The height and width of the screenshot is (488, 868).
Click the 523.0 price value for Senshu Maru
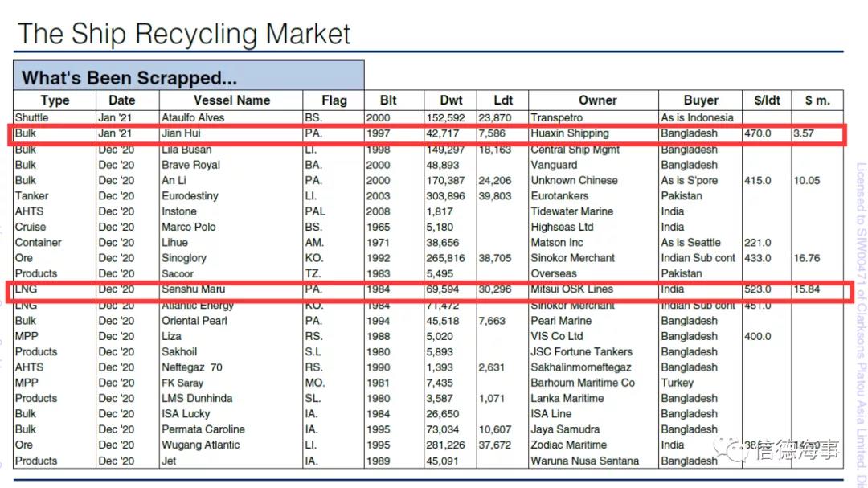[x=757, y=289]
